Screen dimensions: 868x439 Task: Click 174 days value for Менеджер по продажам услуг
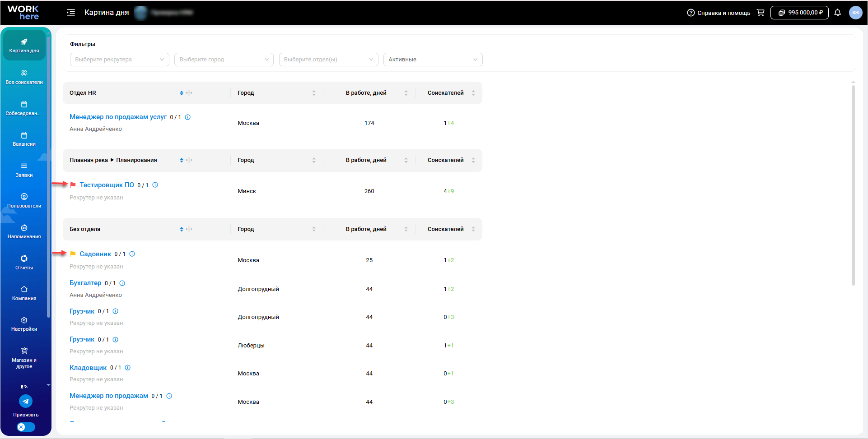point(369,123)
